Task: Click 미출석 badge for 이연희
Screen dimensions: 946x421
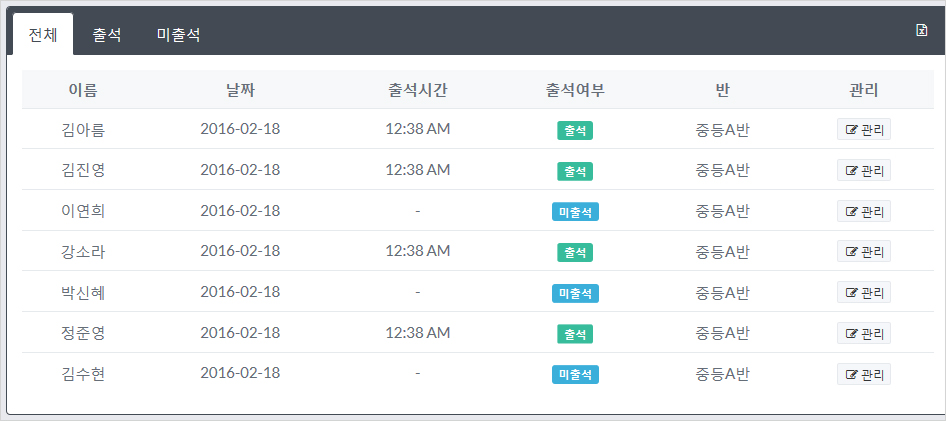Action: [x=575, y=212]
